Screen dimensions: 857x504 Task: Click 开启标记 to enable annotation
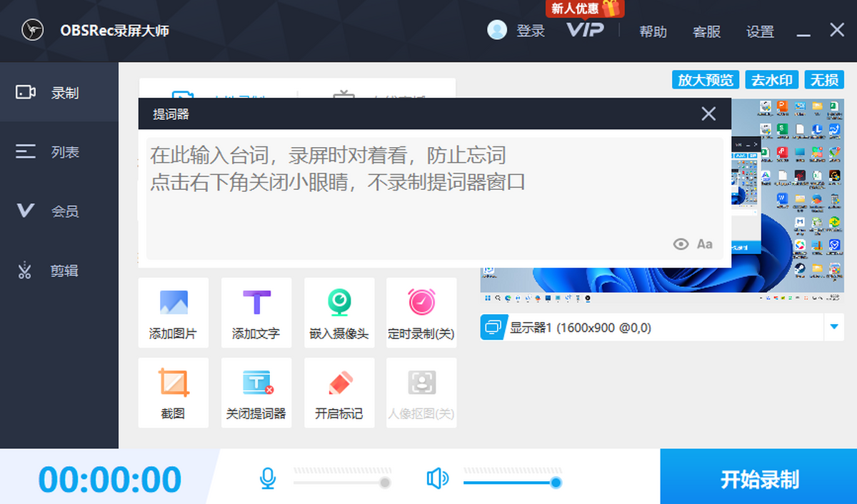coord(339,393)
